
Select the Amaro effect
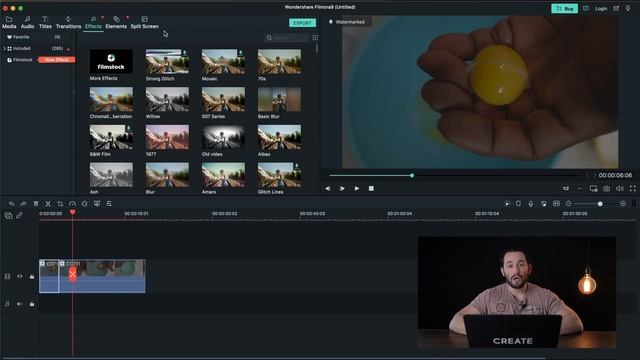pyautogui.click(x=223, y=175)
